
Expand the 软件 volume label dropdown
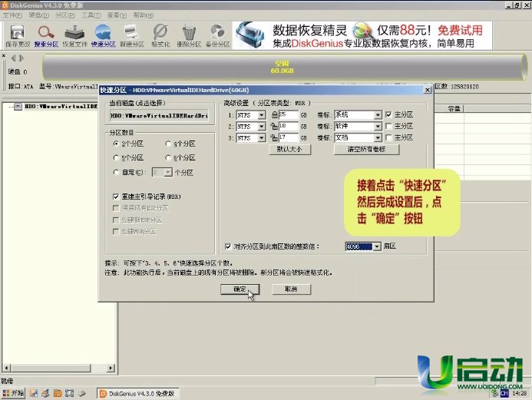(x=378, y=126)
